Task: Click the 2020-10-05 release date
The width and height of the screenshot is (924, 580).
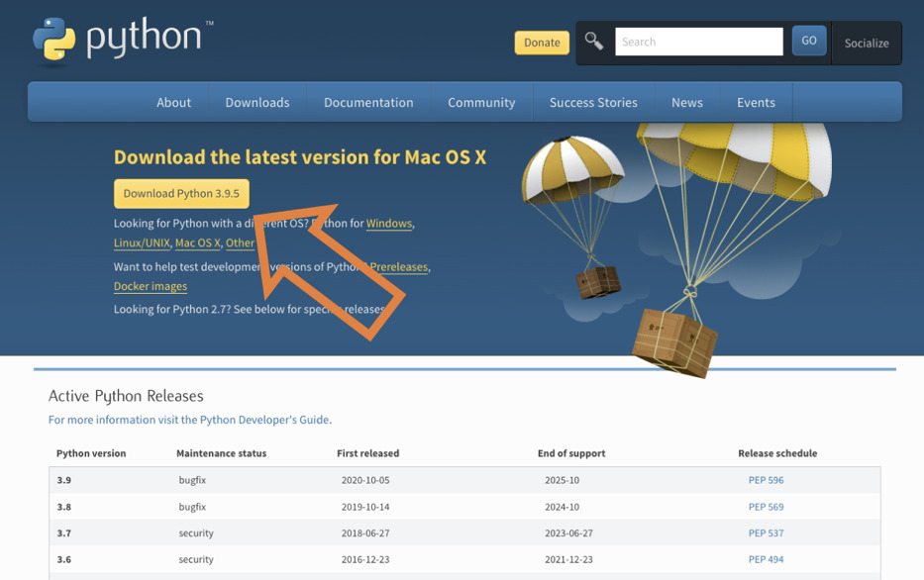Action: coord(365,480)
